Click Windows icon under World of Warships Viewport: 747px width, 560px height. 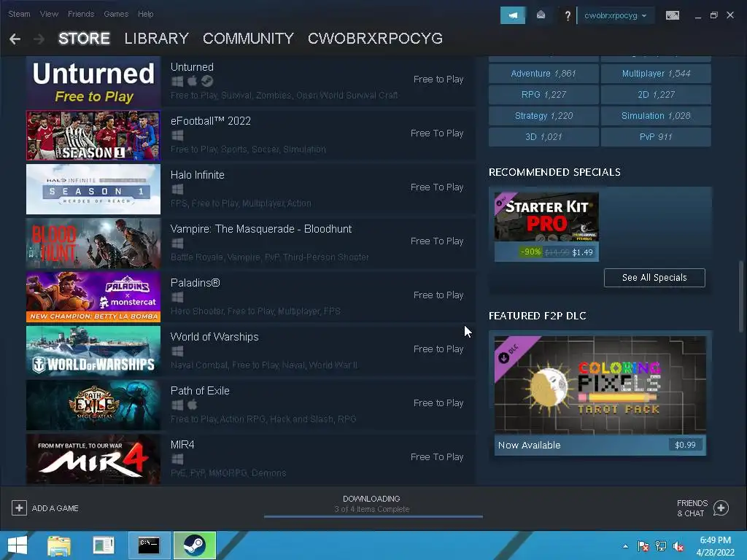[x=177, y=351]
